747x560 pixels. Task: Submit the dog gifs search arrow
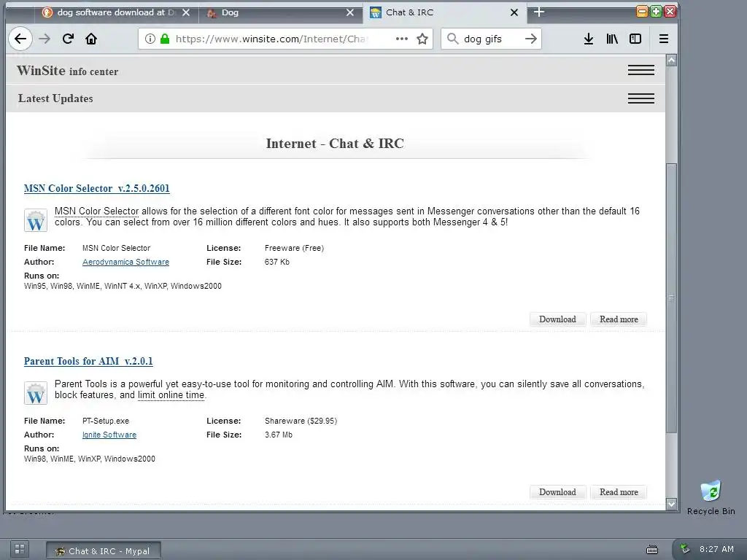click(x=531, y=39)
